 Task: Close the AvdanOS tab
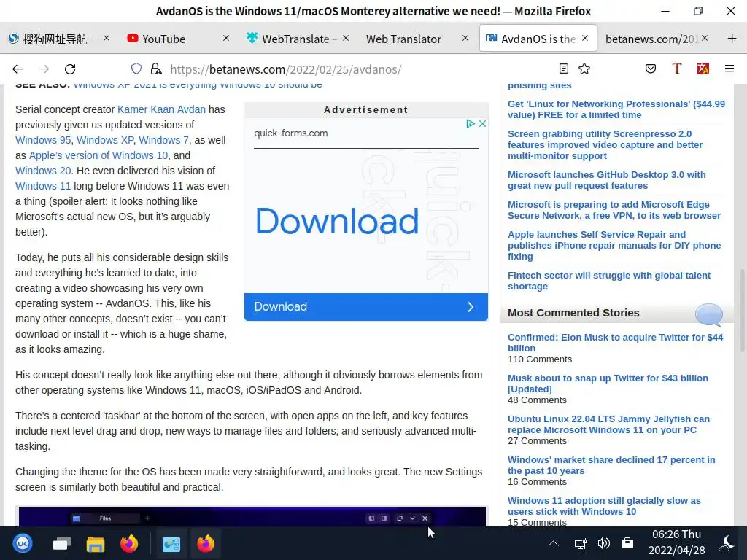click(x=585, y=38)
